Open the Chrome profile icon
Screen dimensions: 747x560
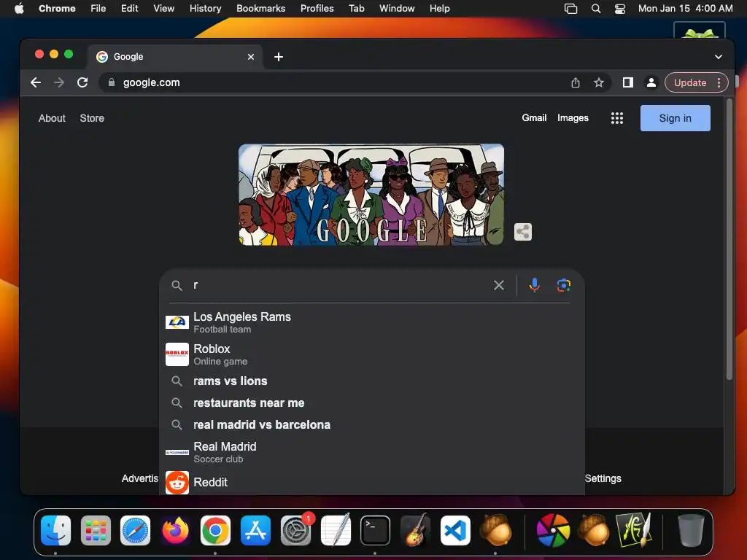pos(651,82)
